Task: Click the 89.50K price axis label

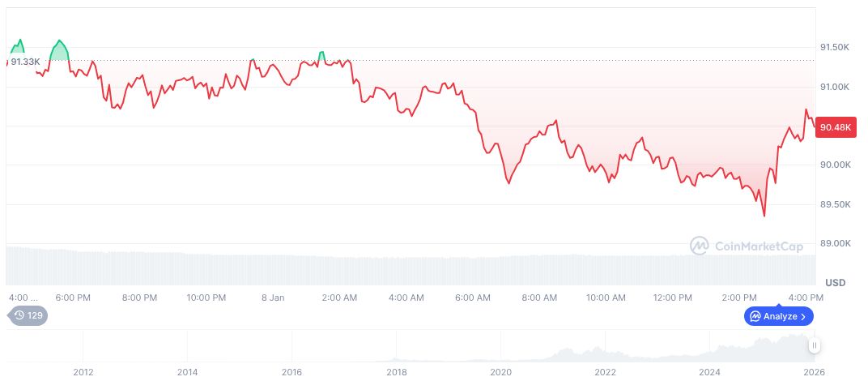Action: 834,204
